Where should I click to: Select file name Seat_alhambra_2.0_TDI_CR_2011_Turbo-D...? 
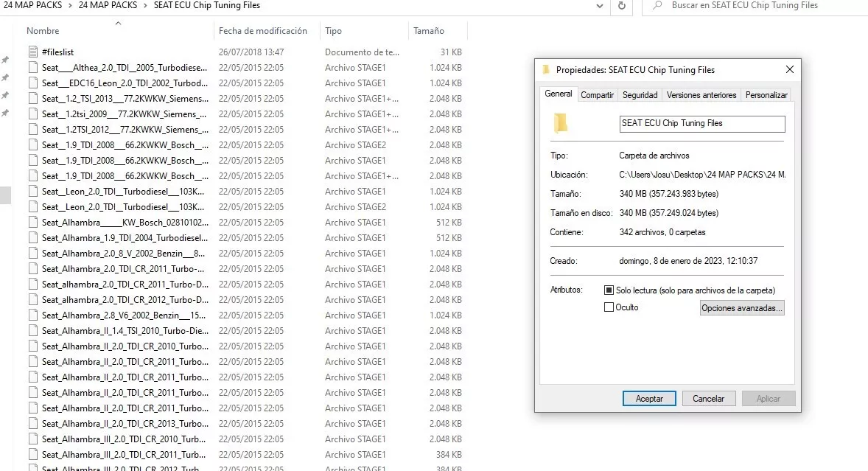(x=125, y=285)
